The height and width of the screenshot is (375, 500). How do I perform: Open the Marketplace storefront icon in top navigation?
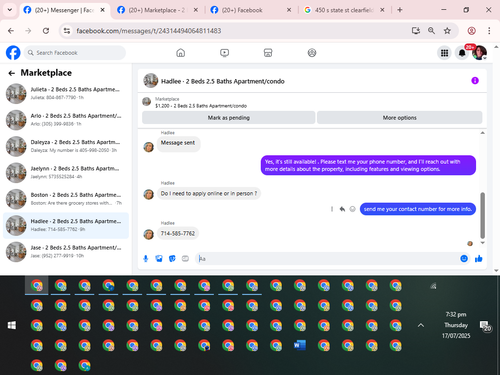(x=268, y=53)
